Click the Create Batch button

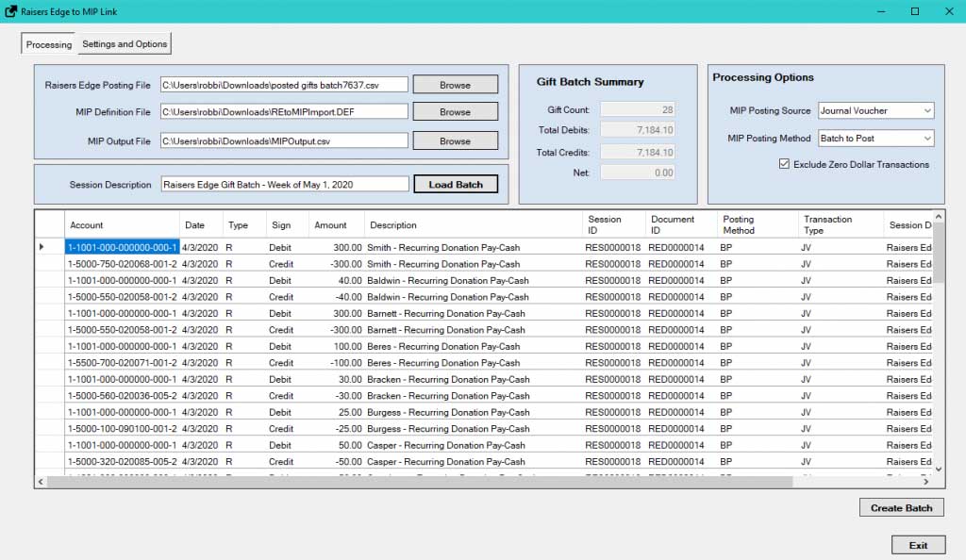[x=901, y=508]
